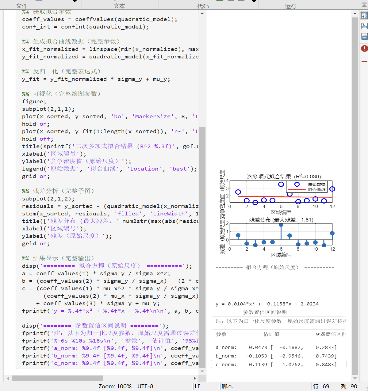Click the code editor horizontal scrollbar thumb
This screenshot has width=368, height=391.
pos(57,378)
